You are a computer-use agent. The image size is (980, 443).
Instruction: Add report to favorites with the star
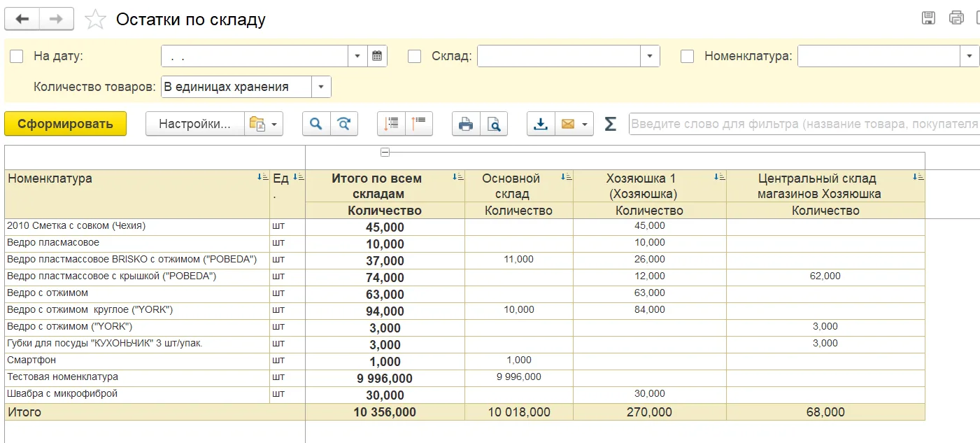[x=95, y=20]
